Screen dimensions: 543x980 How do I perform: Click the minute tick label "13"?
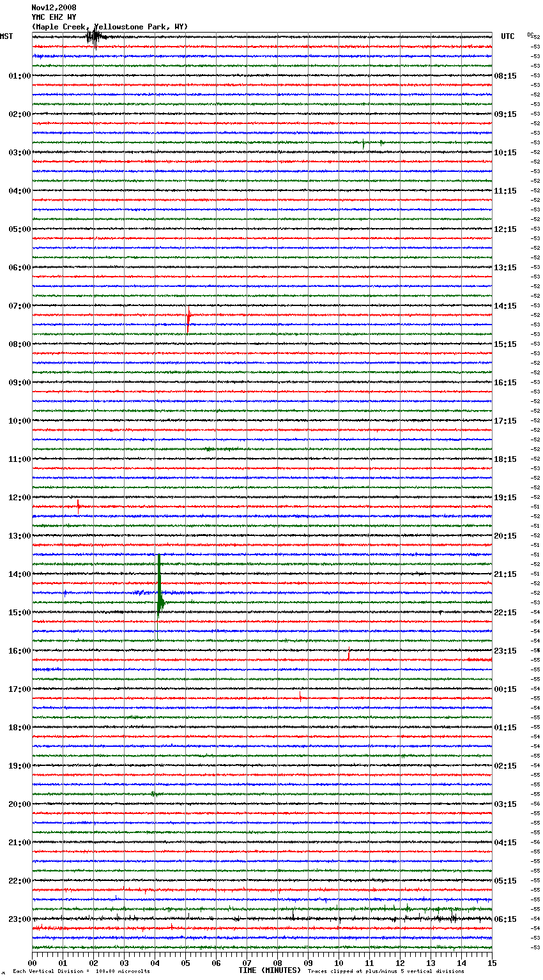(431, 963)
